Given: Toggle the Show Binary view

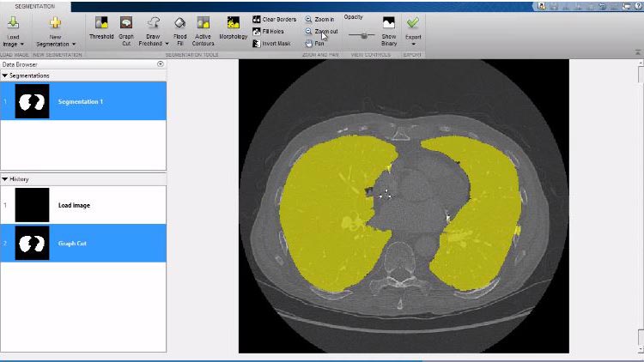Looking at the screenshot, I should [x=388, y=24].
